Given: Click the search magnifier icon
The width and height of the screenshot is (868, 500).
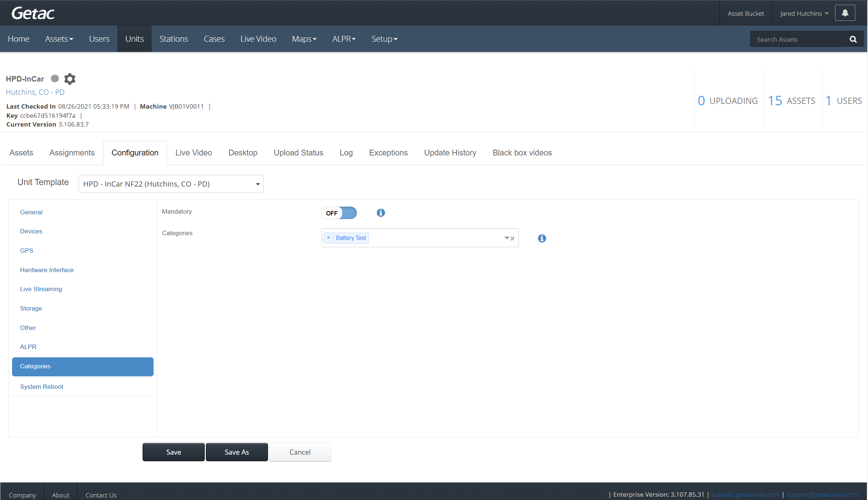Looking at the screenshot, I should 853,39.
